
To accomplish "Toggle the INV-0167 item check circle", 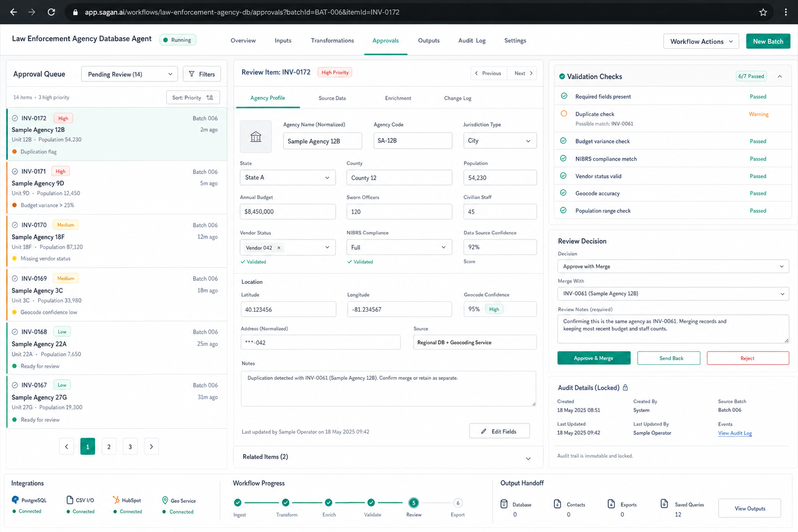I will pos(15,385).
